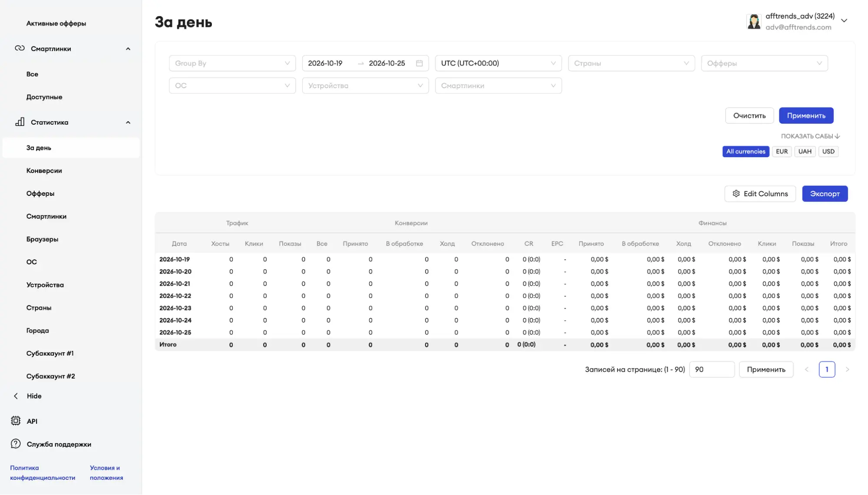Click the user avatar picture
Viewport: 868px width, 495px height.
[754, 21]
